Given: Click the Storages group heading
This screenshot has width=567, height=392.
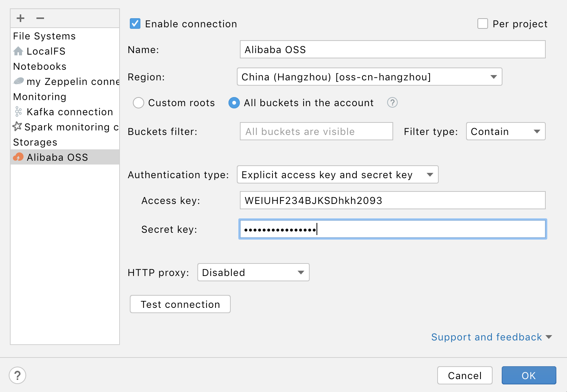Looking at the screenshot, I should (35, 142).
